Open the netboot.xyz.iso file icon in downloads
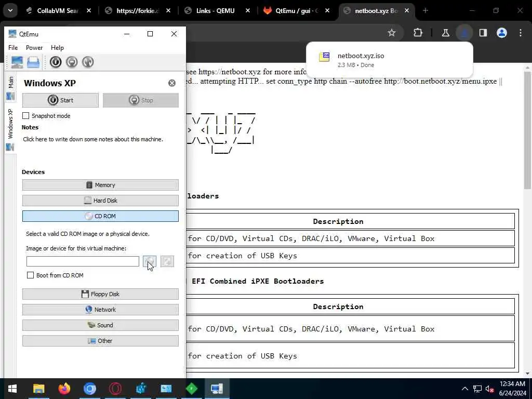Image resolution: width=532 pixels, height=399 pixels. coord(324,57)
